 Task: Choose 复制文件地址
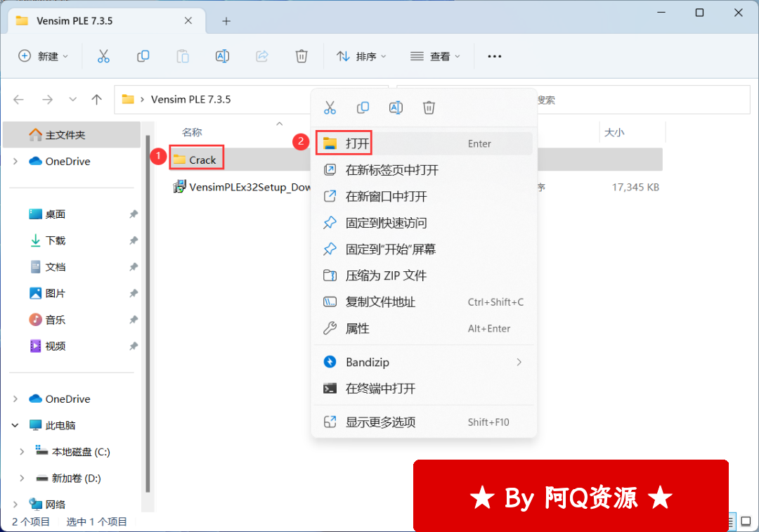pos(424,302)
